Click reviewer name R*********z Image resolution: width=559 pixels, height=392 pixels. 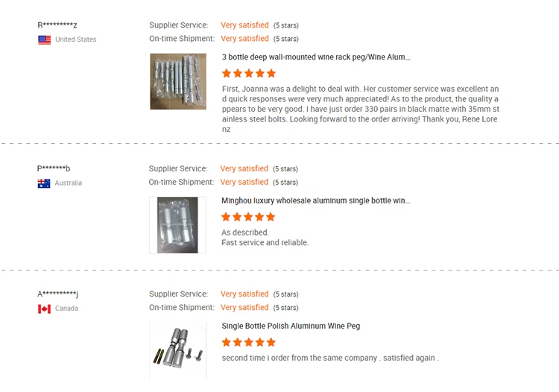[x=57, y=25]
